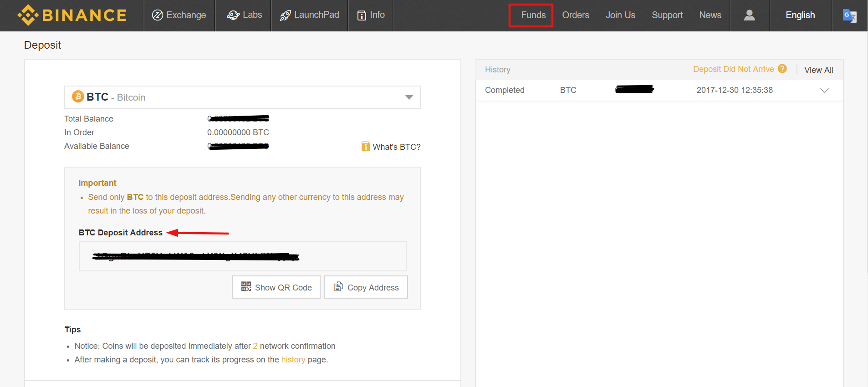Viewport: 868px width, 387px height.
Task: Click the Total Balance label
Action: click(89, 119)
